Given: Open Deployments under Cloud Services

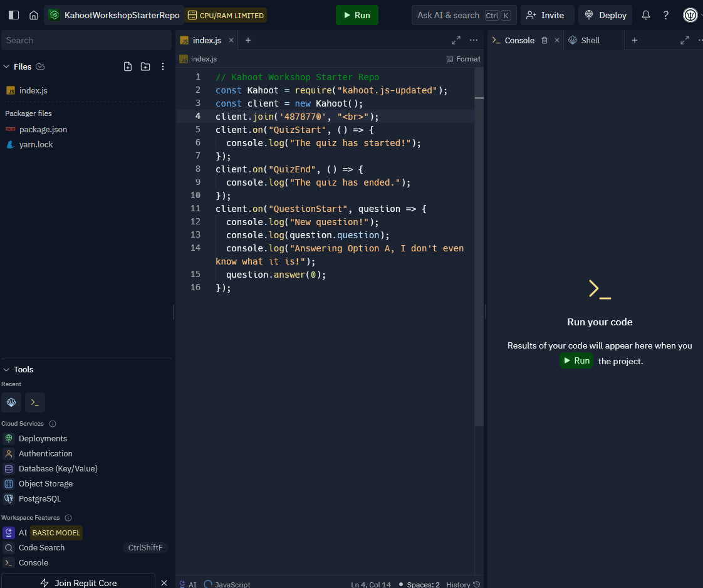Looking at the screenshot, I should [43, 439].
